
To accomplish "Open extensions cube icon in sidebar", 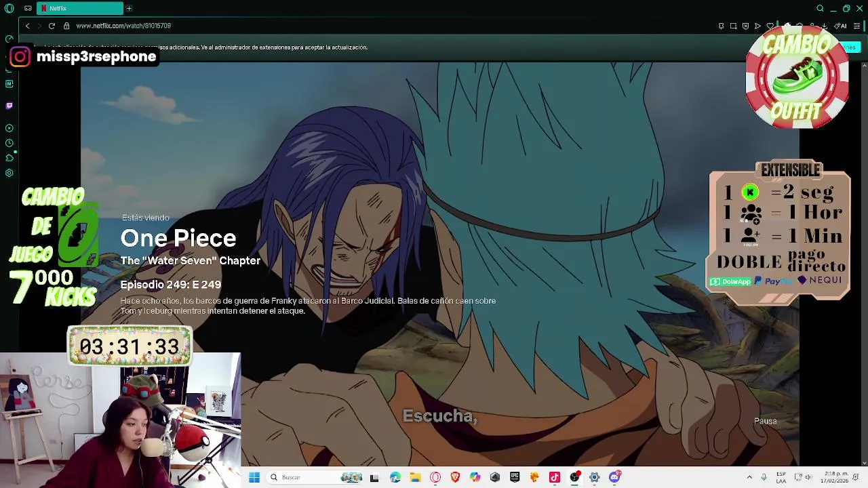I will tap(9, 158).
